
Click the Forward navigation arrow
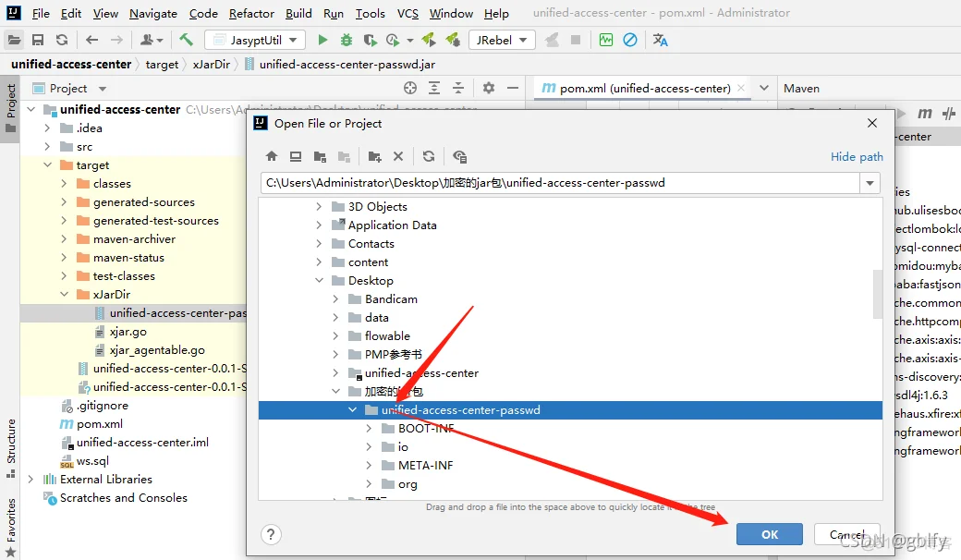coord(116,41)
